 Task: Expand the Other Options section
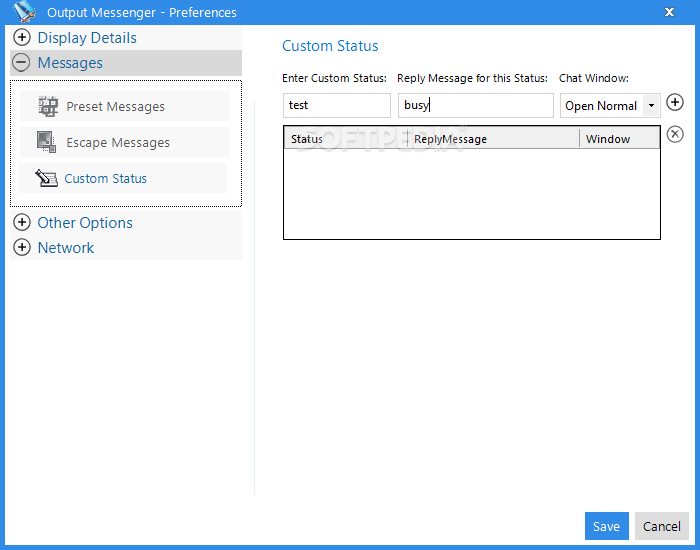coord(22,223)
